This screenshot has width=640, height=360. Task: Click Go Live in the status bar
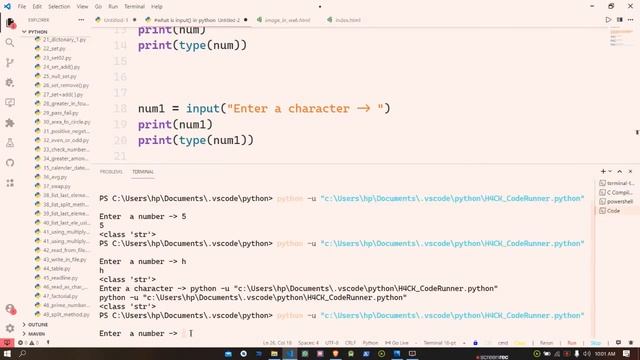[x=397, y=343]
